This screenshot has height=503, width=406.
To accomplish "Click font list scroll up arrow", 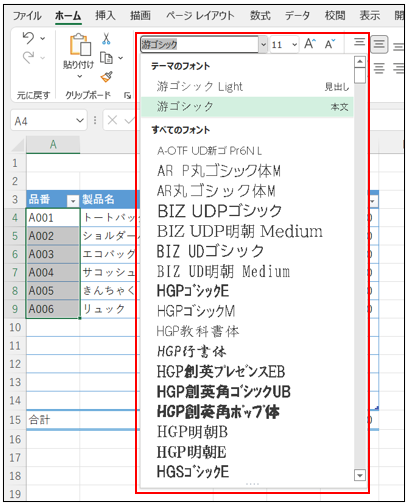I will [x=360, y=62].
